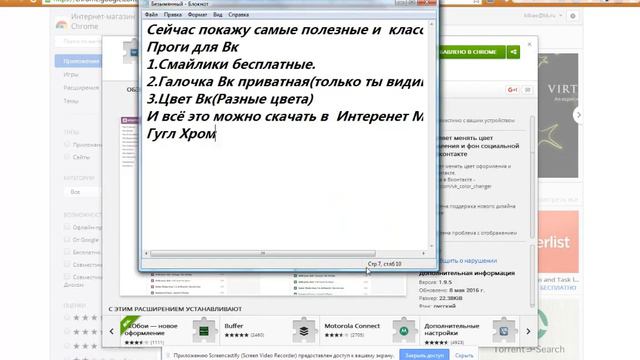Select the Приложения category in the sidebar
The width and height of the screenshot is (640, 360).
(x=79, y=61)
